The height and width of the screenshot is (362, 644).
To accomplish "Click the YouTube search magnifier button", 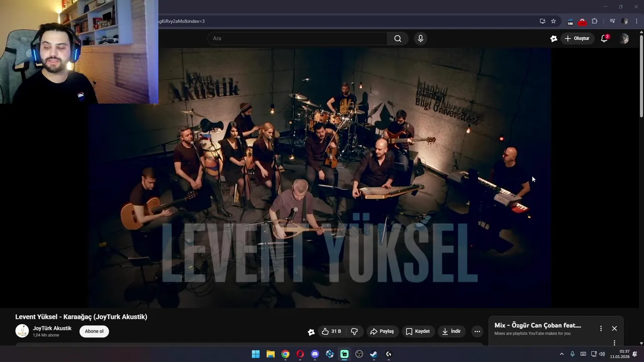I will coord(397,39).
